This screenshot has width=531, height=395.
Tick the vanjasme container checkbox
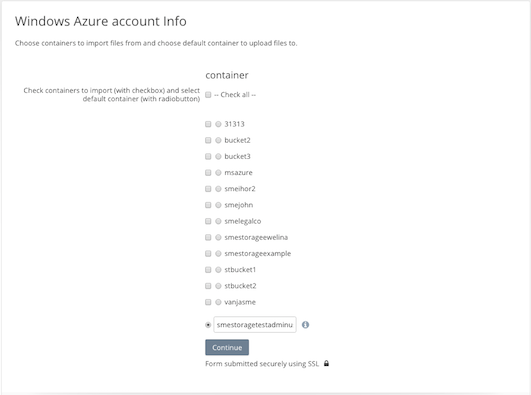[x=208, y=302]
